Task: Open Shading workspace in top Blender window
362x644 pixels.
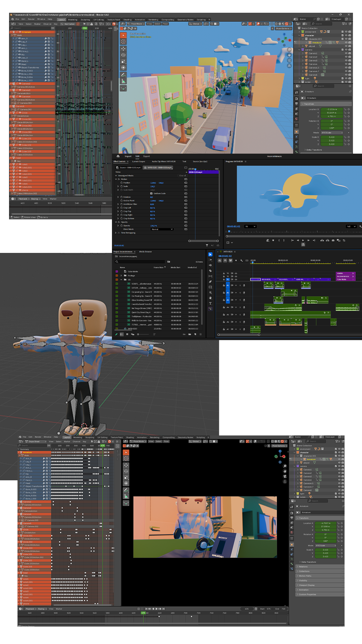Action: point(127,19)
